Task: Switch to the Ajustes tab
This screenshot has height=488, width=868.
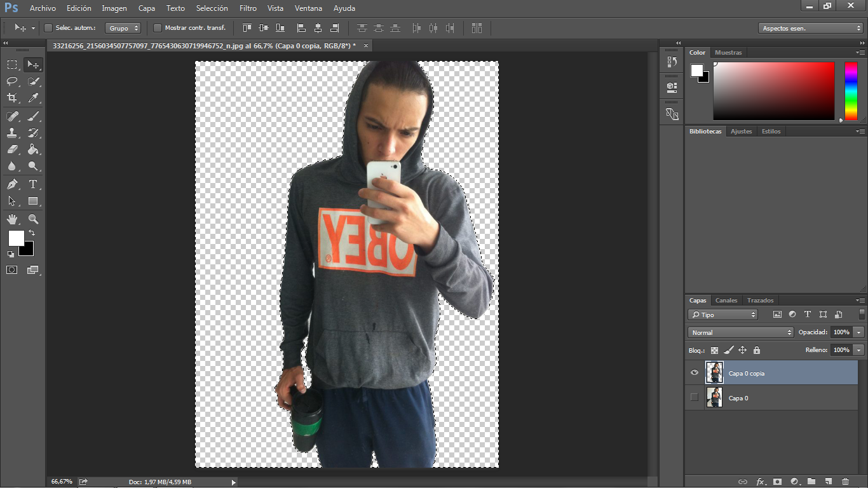Action: pyautogui.click(x=741, y=132)
